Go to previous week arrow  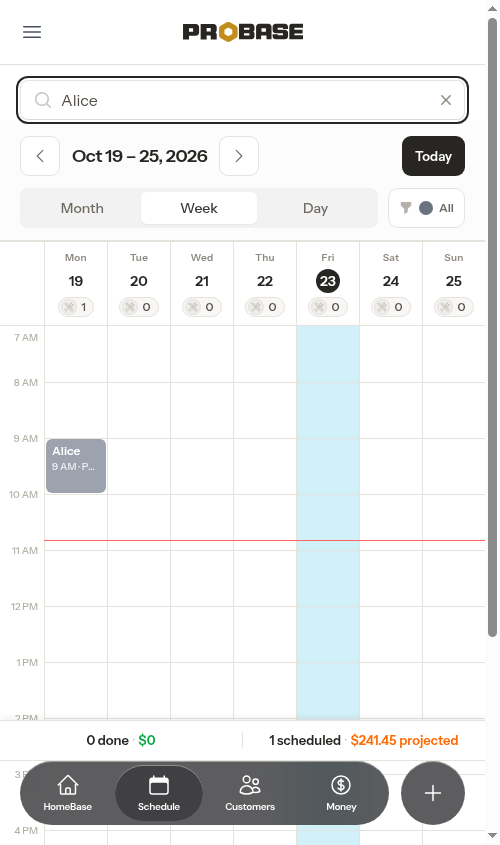[40, 156]
